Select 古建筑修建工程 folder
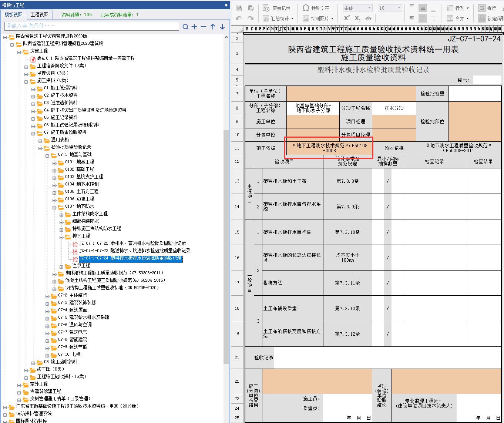The image size is (504, 423). (46, 391)
